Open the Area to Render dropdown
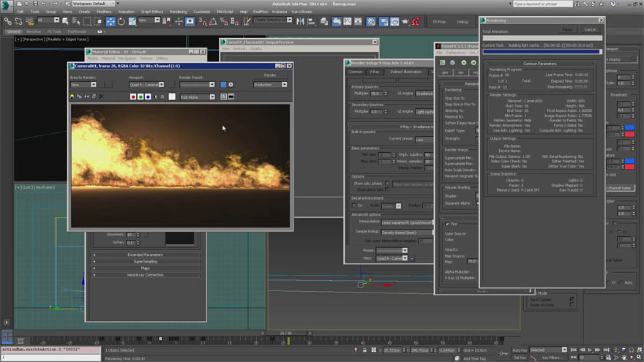Image resolution: width=644 pixels, height=362 pixels. [83, 85]
